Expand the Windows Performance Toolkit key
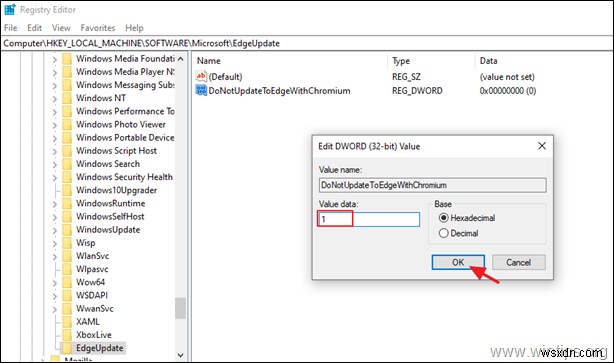The image size is (614, 363). [x=54, y=112]
